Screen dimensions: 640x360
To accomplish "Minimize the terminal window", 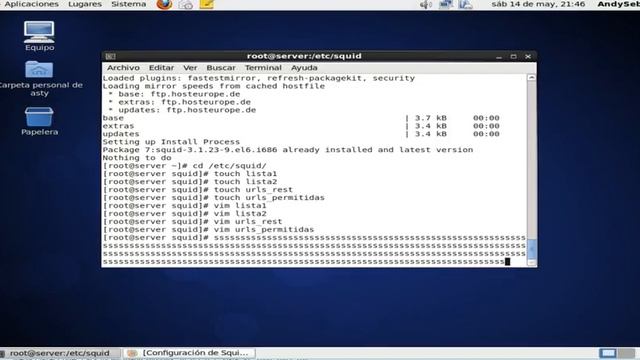I will tap(499, 56).
